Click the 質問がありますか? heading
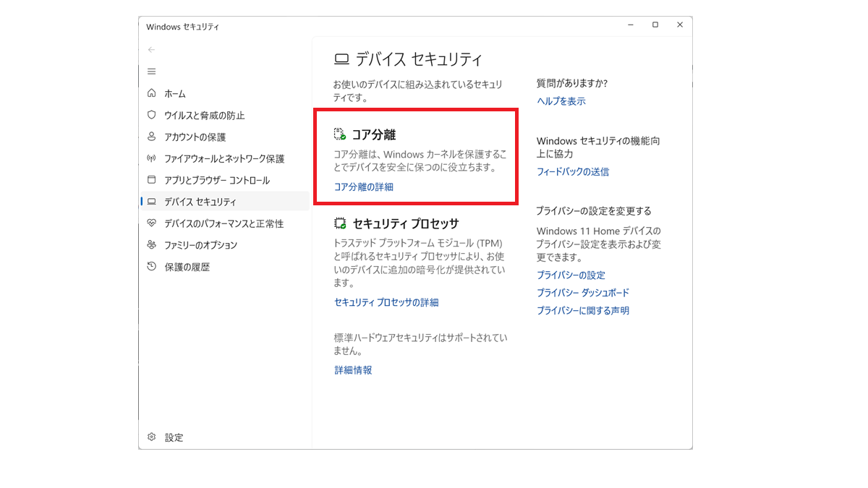The image size is (868, 488). pyautogui.click(x=572, y=83)
